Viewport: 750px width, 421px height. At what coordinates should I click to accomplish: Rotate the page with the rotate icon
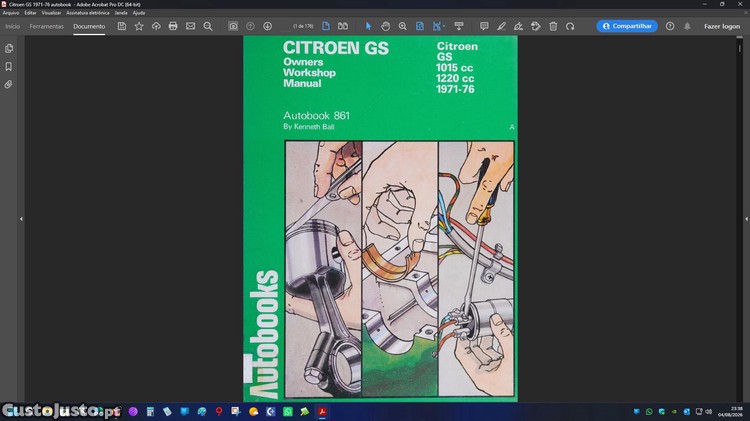coord(570,26)
